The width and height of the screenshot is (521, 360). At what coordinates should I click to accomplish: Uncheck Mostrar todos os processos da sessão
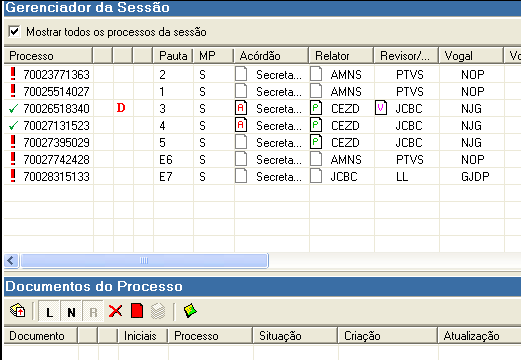[14, 32]
